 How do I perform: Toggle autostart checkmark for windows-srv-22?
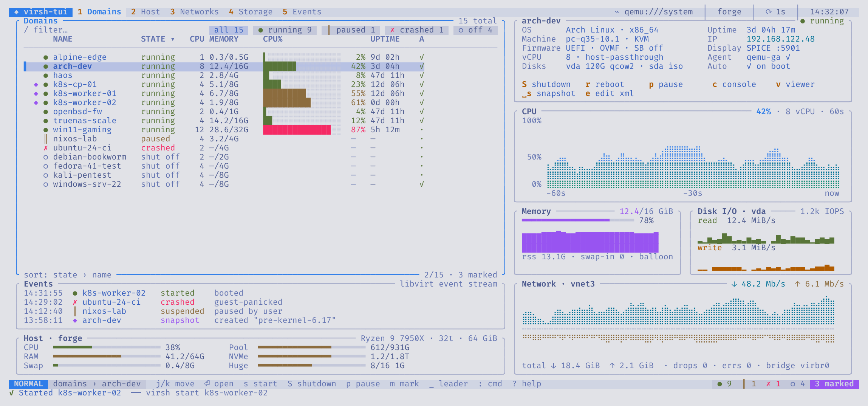coord(422,184)
